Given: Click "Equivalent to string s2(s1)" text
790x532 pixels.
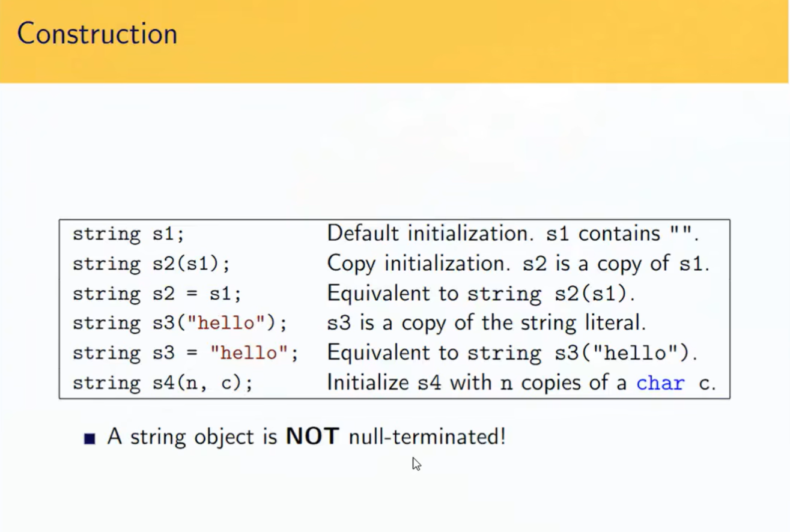Looking at the screenshot, I should [x=481, y=293].
